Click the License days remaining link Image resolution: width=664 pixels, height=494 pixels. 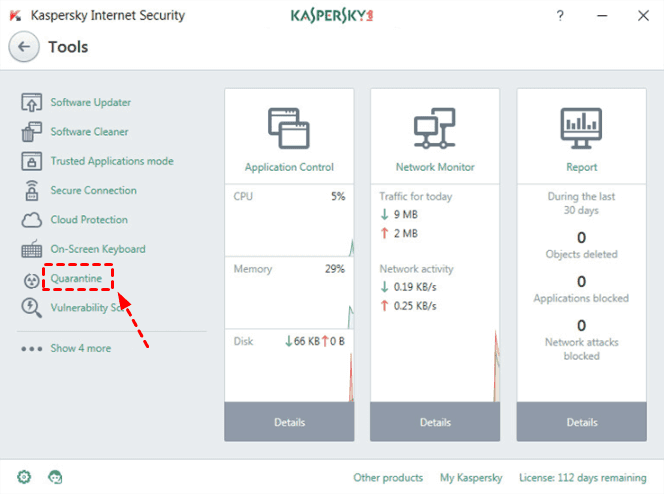[584, 478]
